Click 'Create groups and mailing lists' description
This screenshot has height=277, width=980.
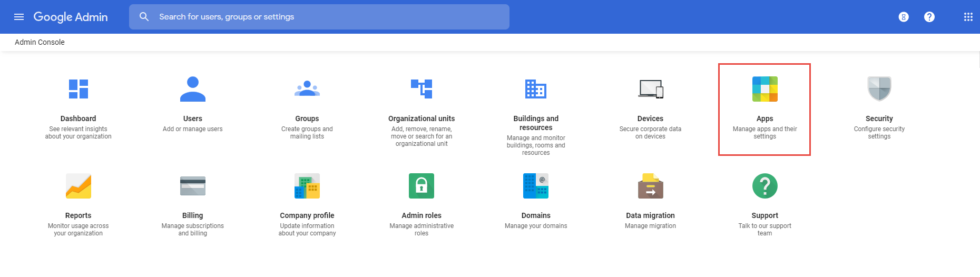(x=307, y=133)
